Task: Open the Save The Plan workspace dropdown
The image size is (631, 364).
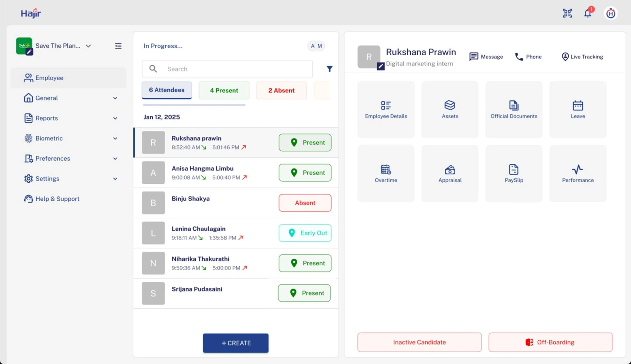Action: pyautogui.click(x=88, y=46)
